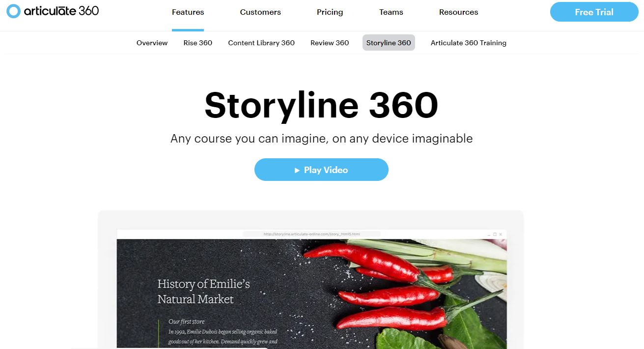This screenshot has height=349, width=644.
Task: Select the highlighted Storyline 360 tab
Action: pos(389,43)
